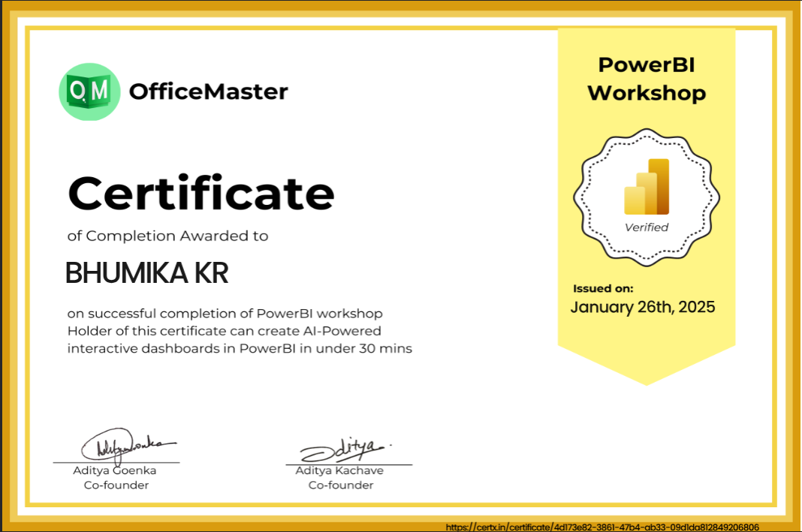Viewport: 802px width, 532px height.
Task: Select Aditya Goenka's handwritten signature
Action: [126, 445]
